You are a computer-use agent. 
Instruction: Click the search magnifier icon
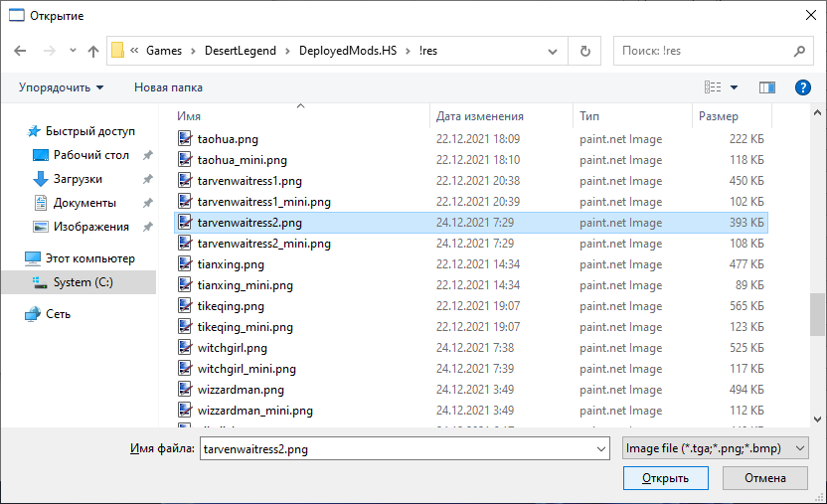click(x=799, y=51)
